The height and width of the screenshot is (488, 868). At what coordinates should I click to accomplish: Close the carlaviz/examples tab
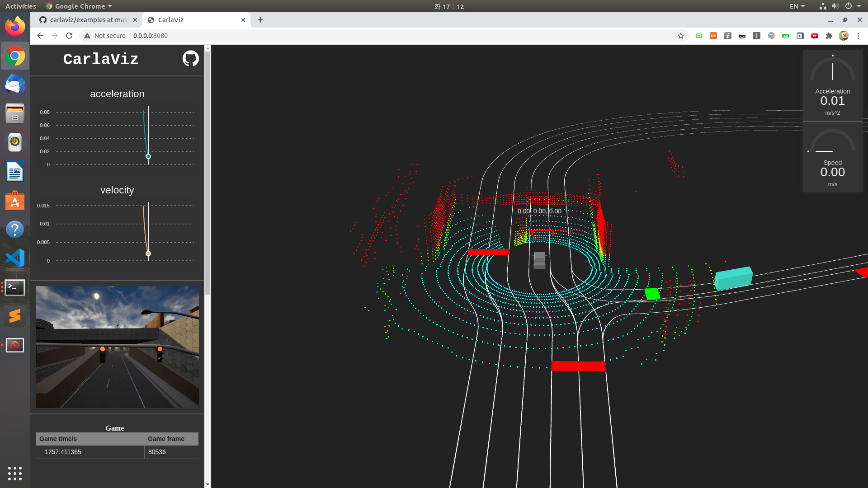[135, 20]
